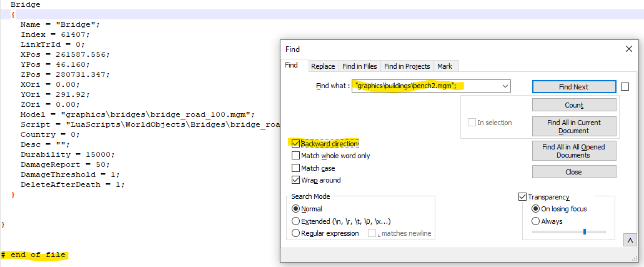Viewport: 644px width, 267px height.
Task: Click the Close button in Find dialog
Action: click(x=574, y=171)
